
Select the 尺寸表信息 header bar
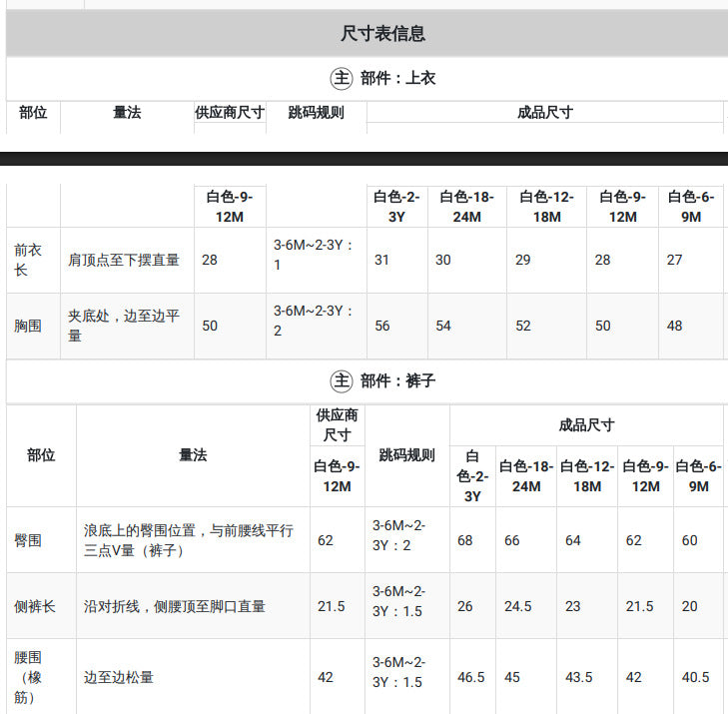[366, 33]
